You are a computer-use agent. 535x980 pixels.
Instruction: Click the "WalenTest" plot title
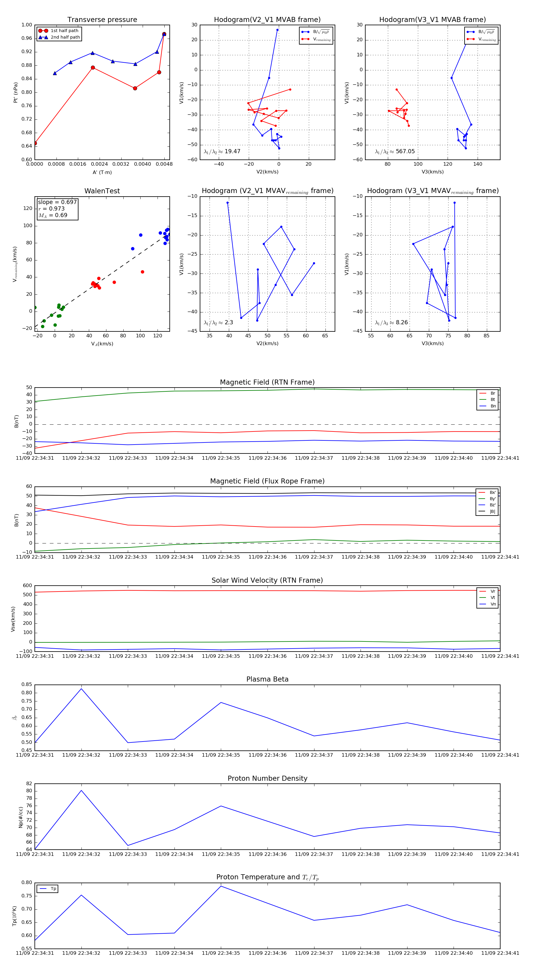point(102,191)
